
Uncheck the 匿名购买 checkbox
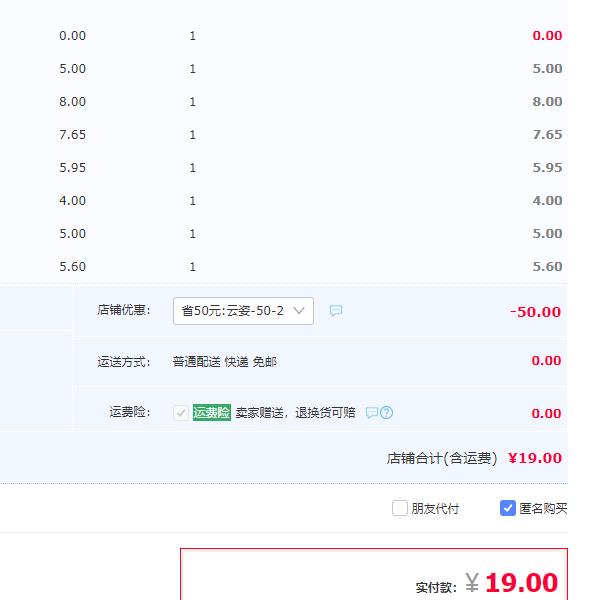(508, 508)
